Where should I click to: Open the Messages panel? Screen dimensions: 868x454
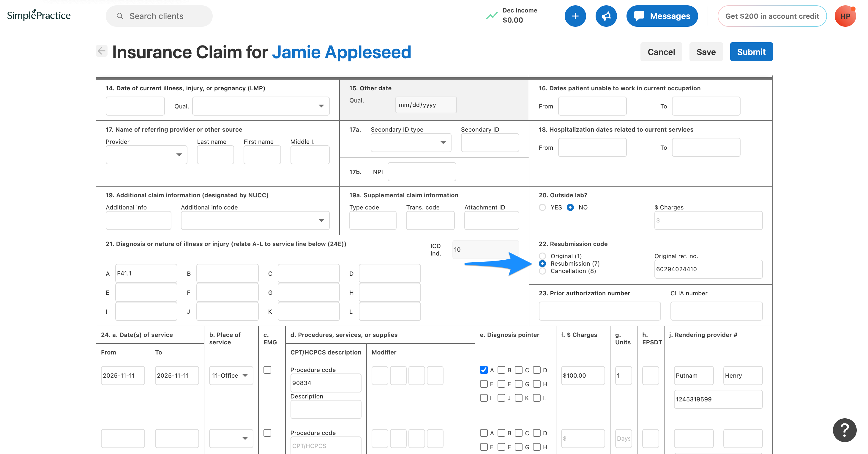[x=662, y=16]
